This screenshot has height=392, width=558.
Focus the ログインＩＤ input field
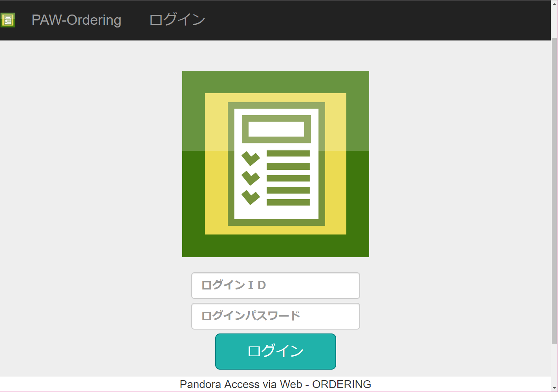tap(276, 286)
